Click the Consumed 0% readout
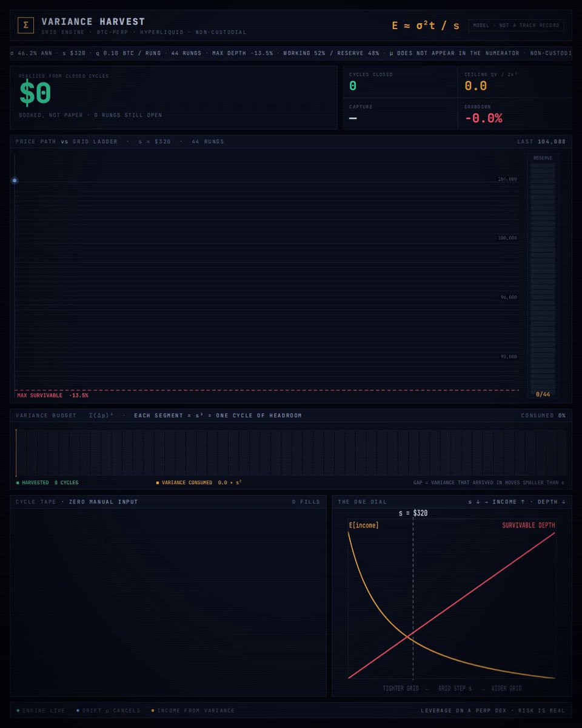The height and width of the screenshot is (728, 582). coord(543,416)
